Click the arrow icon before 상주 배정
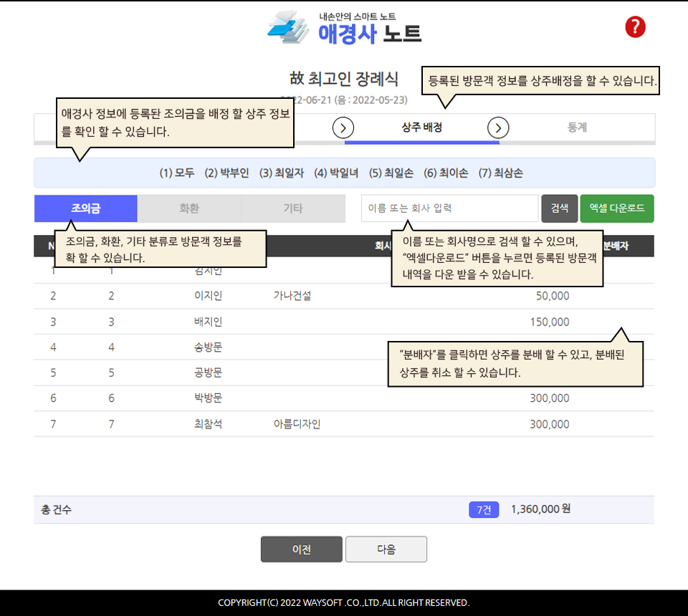Image resolution: width=688 pixels, height=616 pixels. click(x=343, y=128)
